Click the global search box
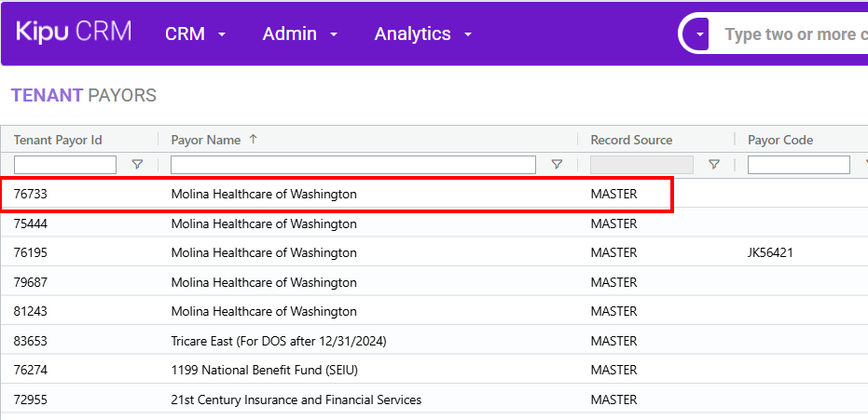868x420 pixels. (792, 35)
